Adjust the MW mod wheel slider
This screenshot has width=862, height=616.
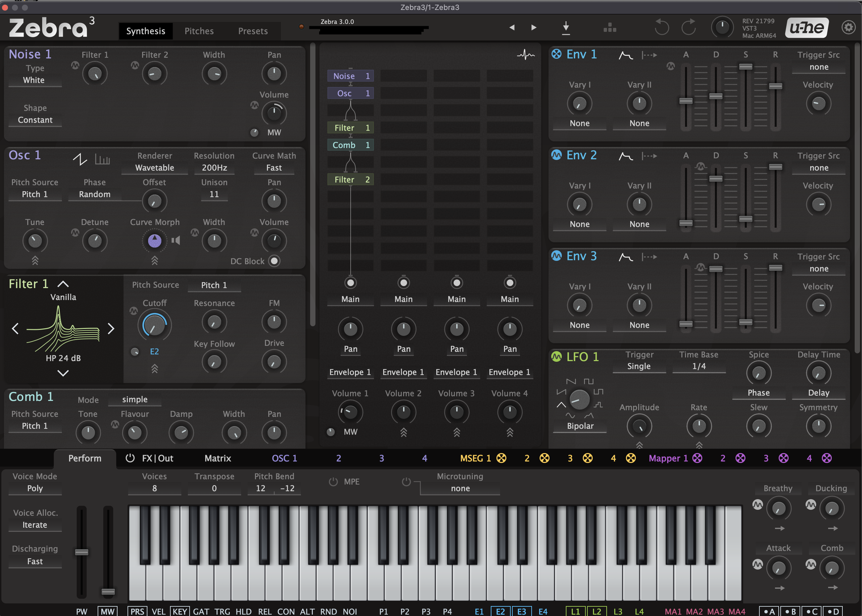click(108, 591)
